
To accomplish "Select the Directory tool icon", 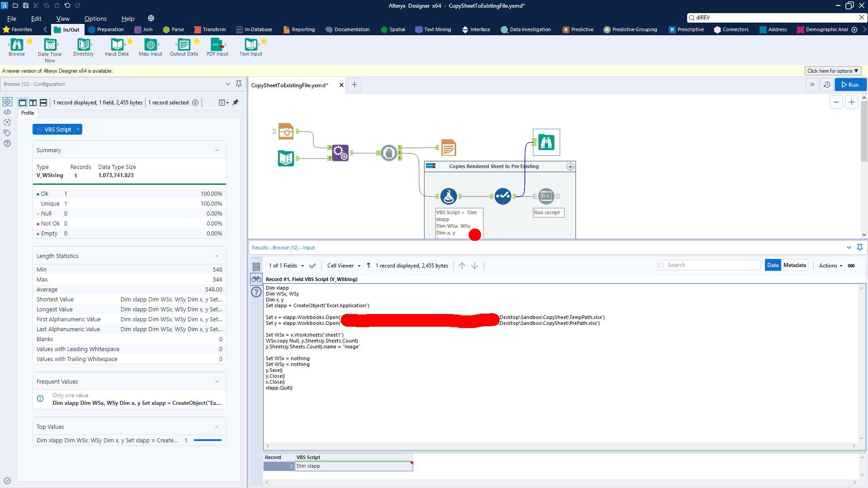I will [x=84, y=45].
